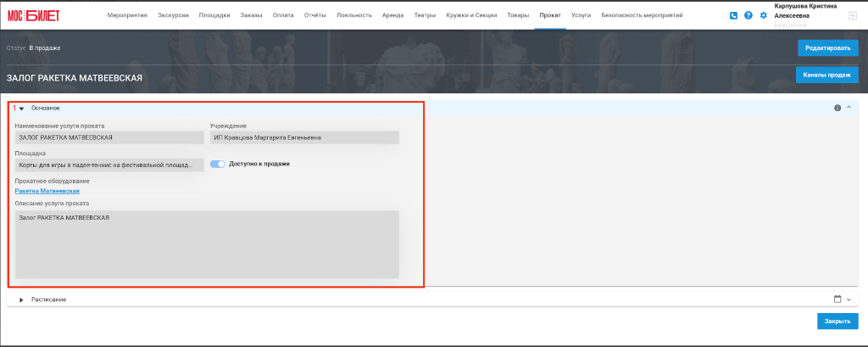This screenshot has height=347, width=868.
Task: Click the Описание услуги проката text area
Action: click(207, 244)
